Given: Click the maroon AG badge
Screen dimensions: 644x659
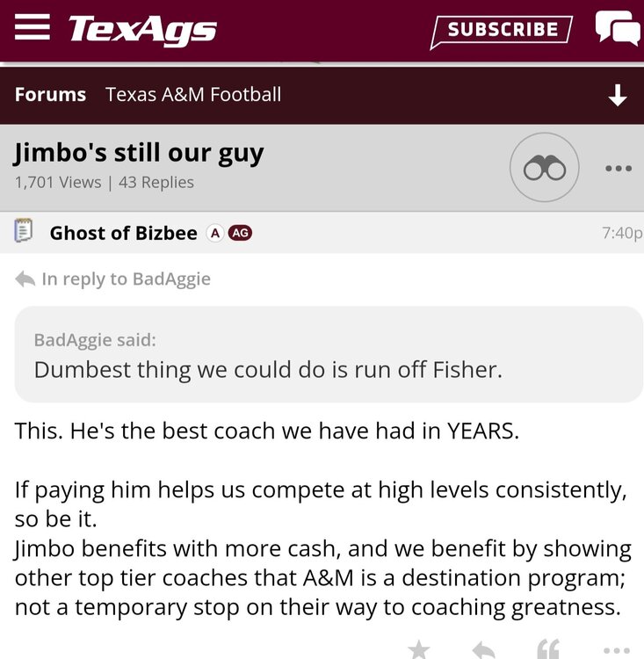Looking at the screenshot, I should pyautogui.click(x=240, y=233).
